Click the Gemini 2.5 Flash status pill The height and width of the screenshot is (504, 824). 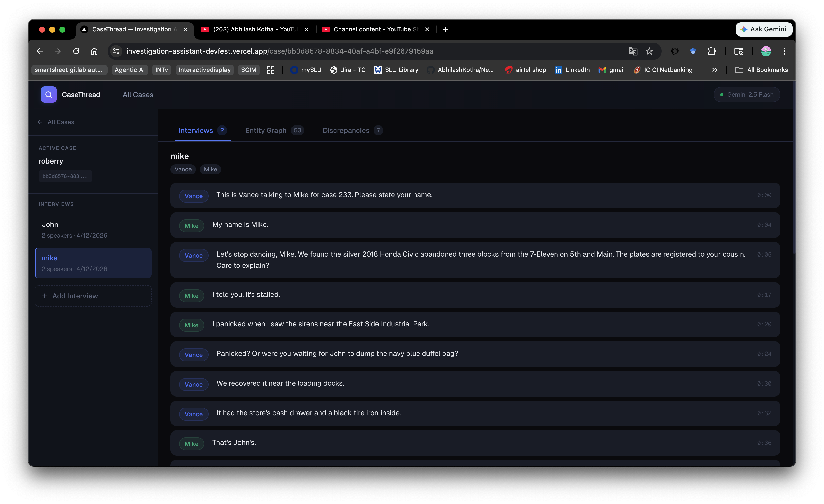click(x=746, y=95)
